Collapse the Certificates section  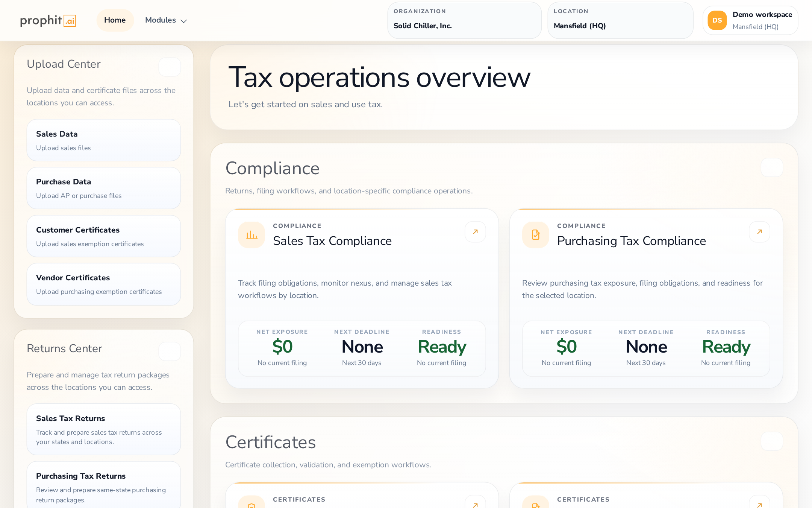pyautogui.click(x=772, y=441)
